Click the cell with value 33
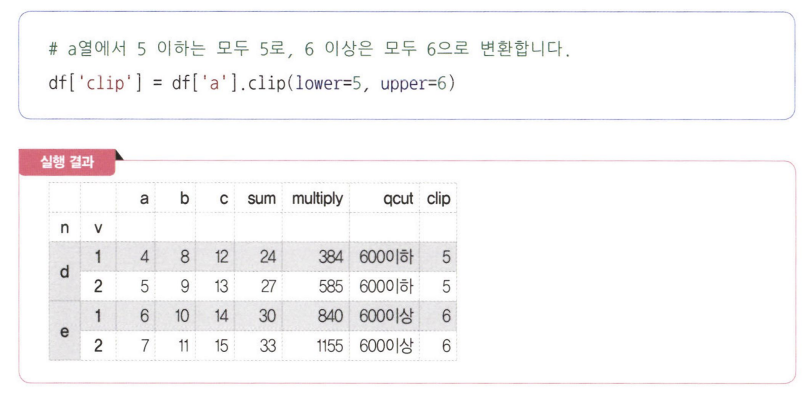The image size is (804, 393). tap(258, 346)
